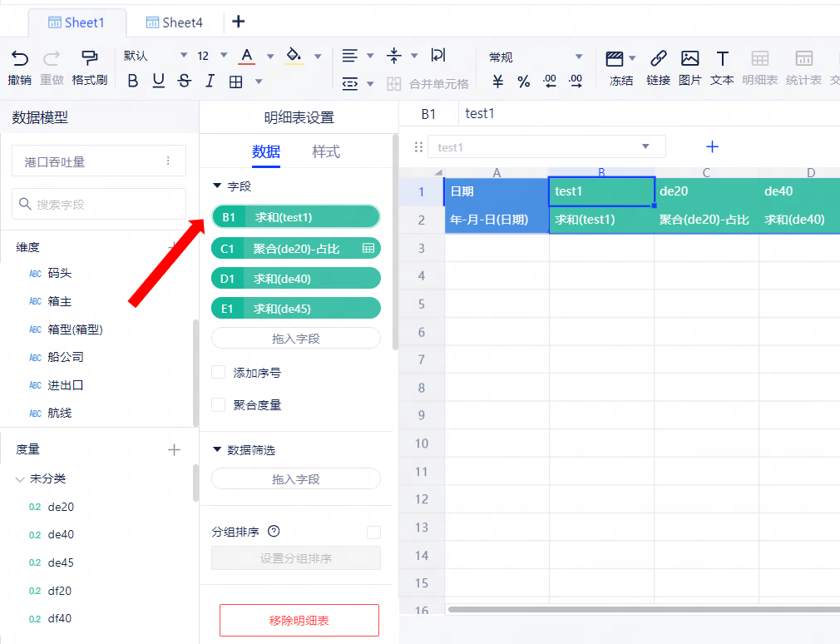The height and width of the screenshot is (644, 840).
Task: Click the undo (撤销) icon
Action: click(19, 58)
